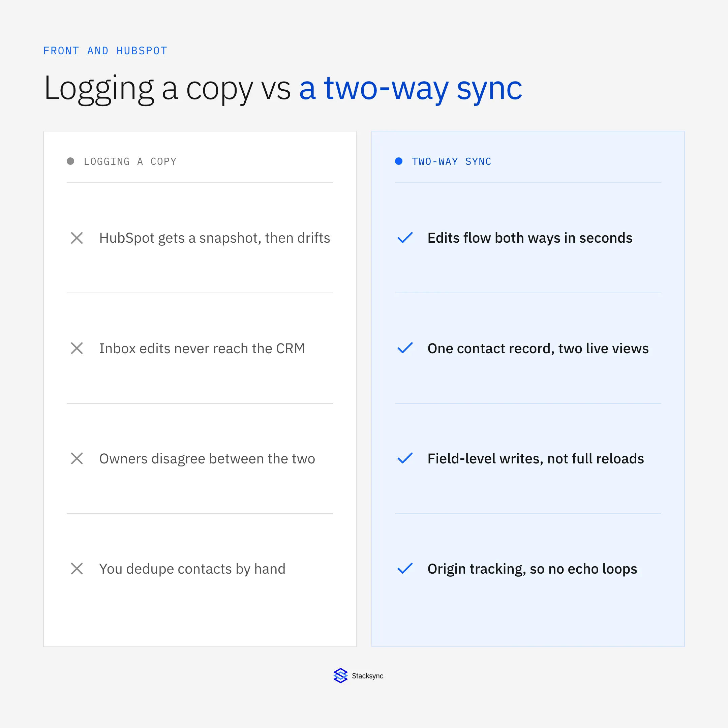Click the blue dot before 'TWO-WAY SYNC'
The height and width of the screenshot is (728, 728).
point(399,161)
